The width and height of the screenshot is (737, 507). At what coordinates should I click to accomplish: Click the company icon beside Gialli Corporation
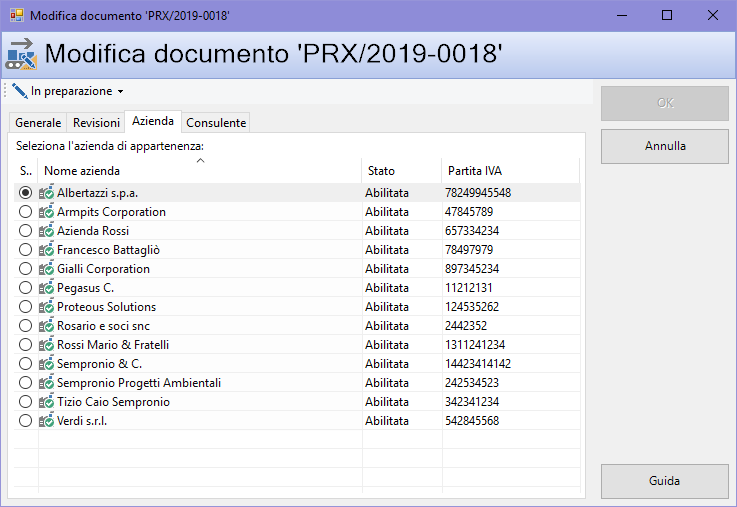(47, 269)
